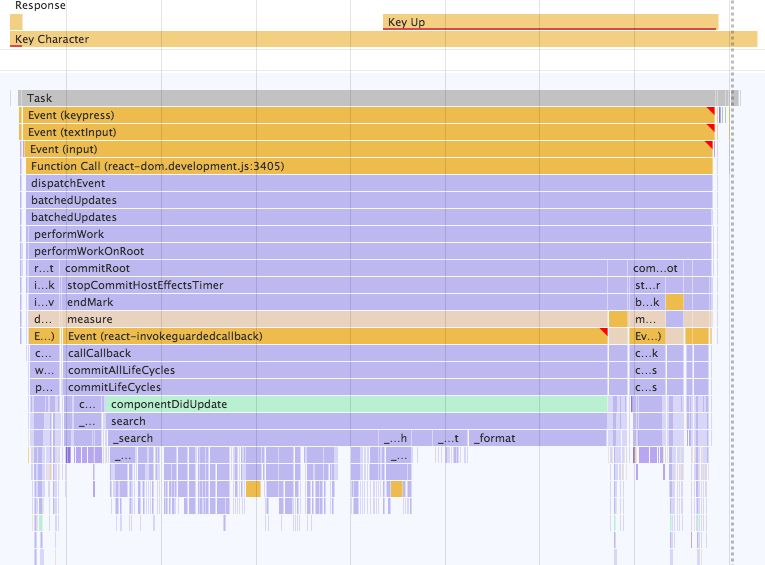Screen dimensions: 765x565
Task: Select the dispatchEvent call frame
Action: (x=368, y=183)
